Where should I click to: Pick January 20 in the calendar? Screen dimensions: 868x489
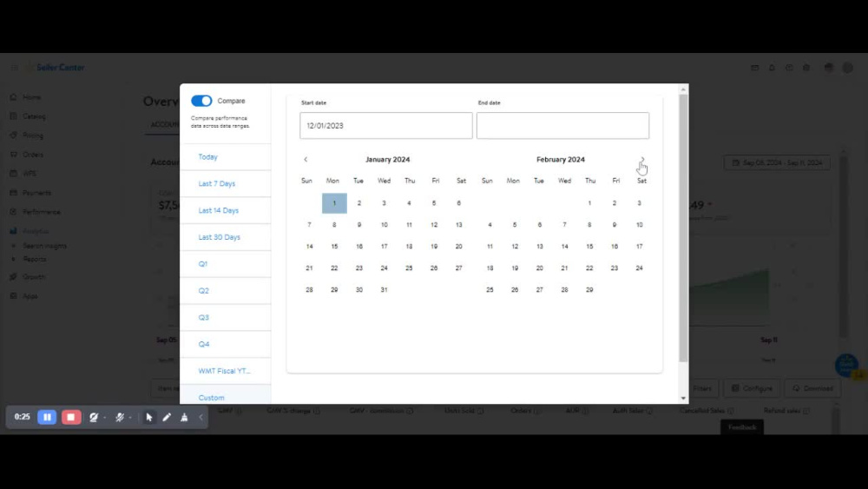click(x=459, y=247)
